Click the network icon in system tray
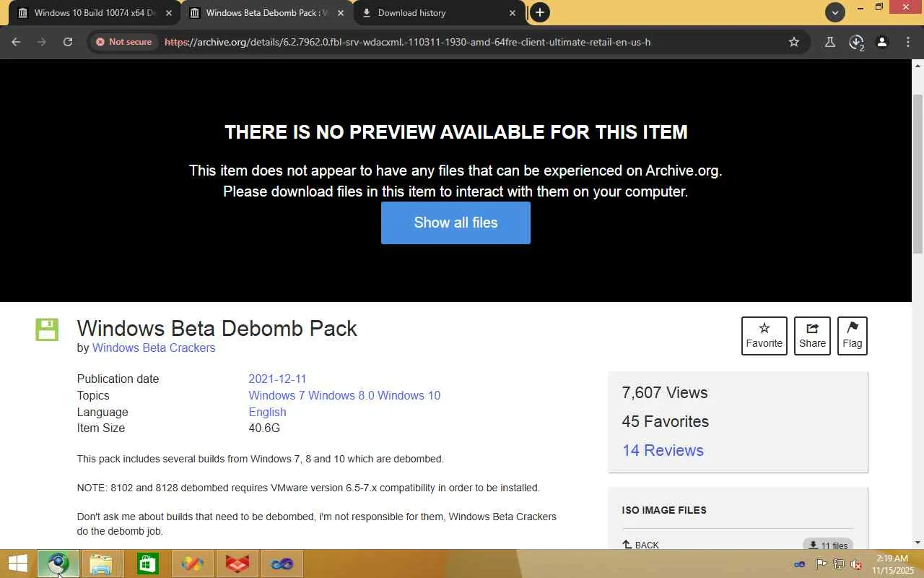 coord(838,564)
